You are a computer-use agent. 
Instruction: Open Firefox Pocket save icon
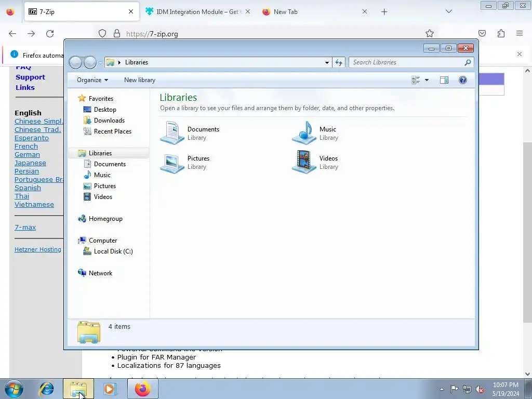482,33
